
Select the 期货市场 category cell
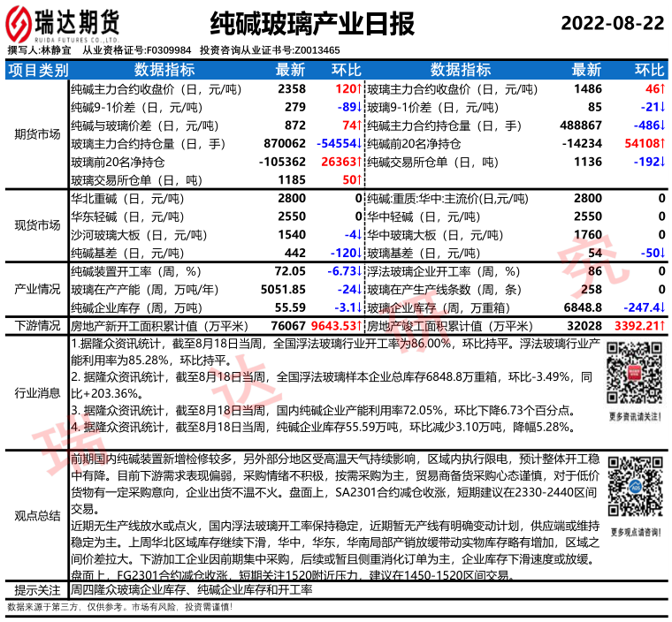37,135
